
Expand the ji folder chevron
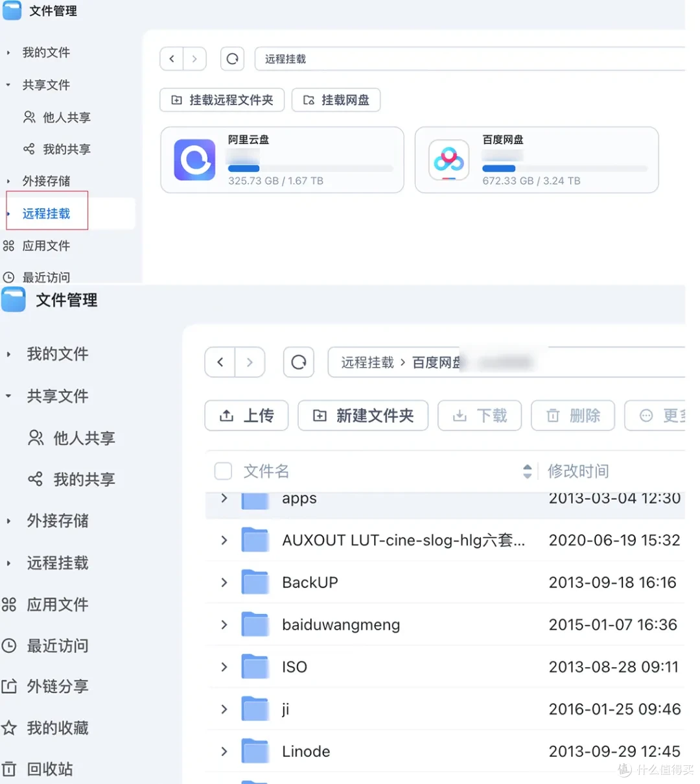(x=224, y=709)
